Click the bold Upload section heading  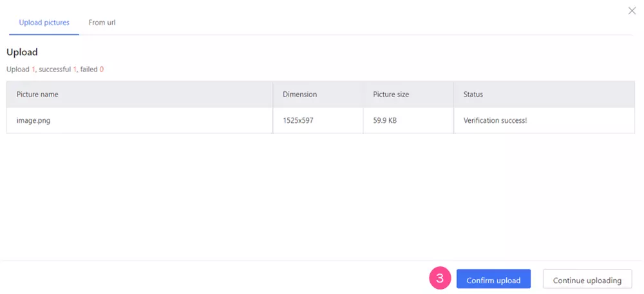coord(22,52)
